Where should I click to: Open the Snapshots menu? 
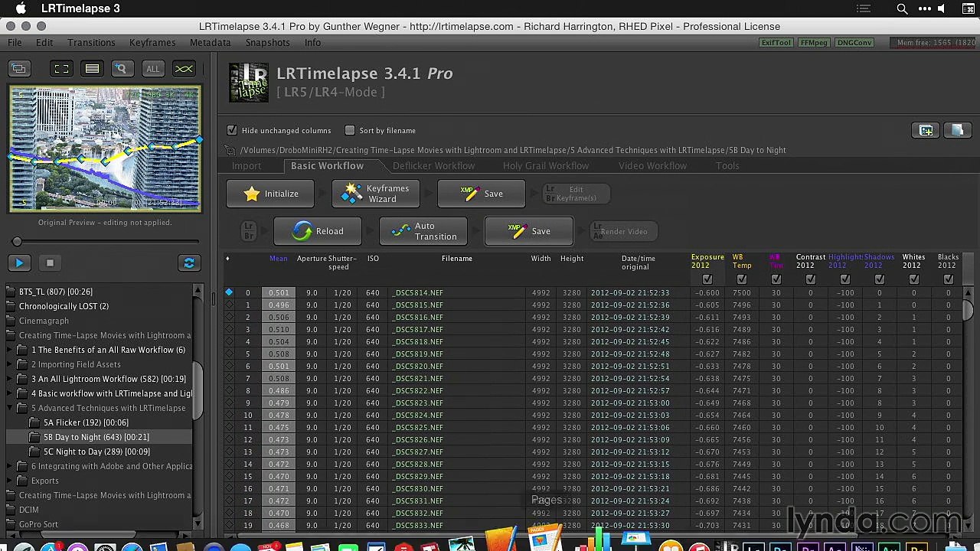point(267,43)
